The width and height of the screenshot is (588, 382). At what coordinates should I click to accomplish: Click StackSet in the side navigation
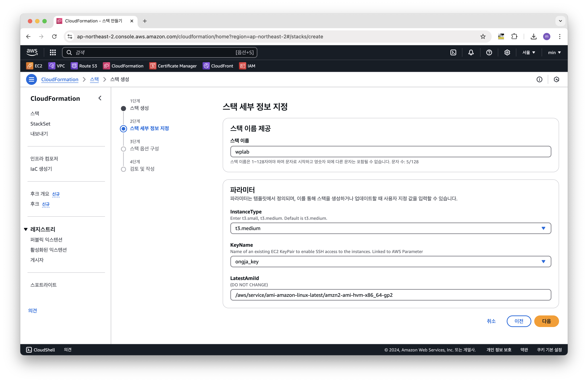coord(40,124)
